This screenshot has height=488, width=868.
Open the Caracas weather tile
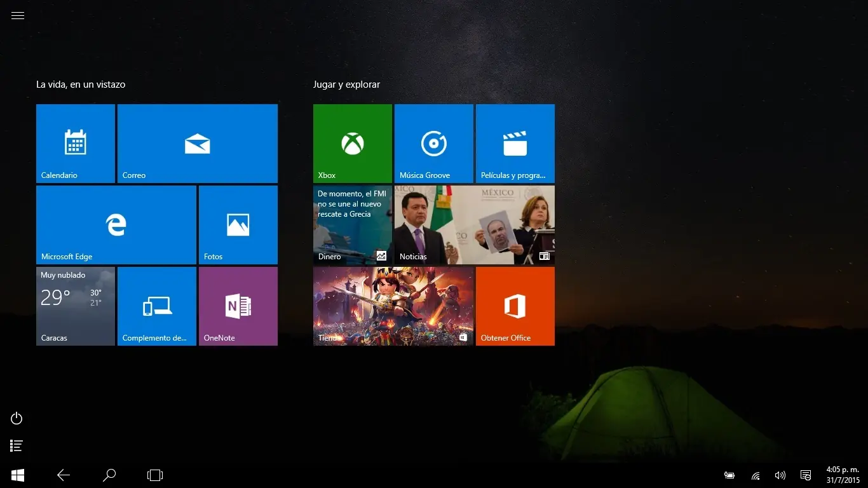(x=76, y=306)
